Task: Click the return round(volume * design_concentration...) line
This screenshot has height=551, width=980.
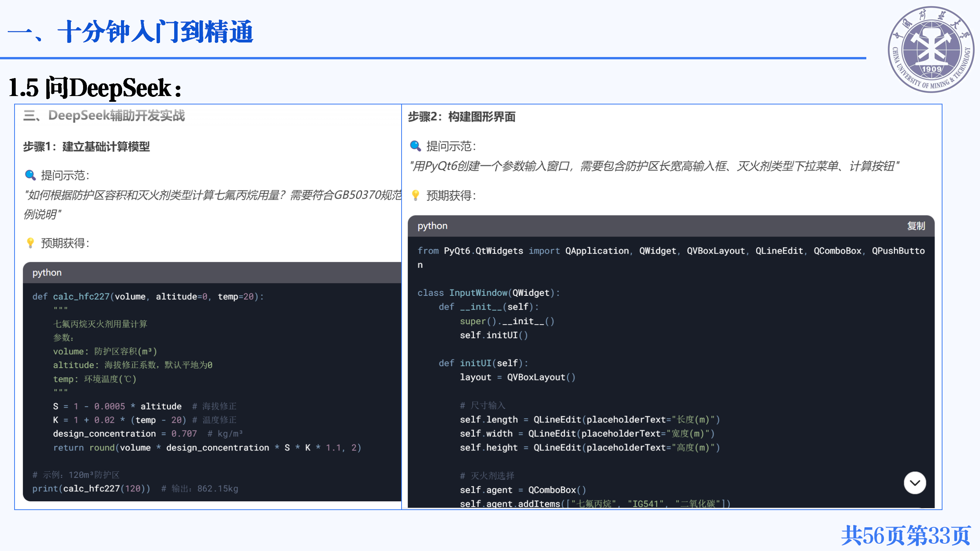Action: pyautogui.click(x=207, y=447)
